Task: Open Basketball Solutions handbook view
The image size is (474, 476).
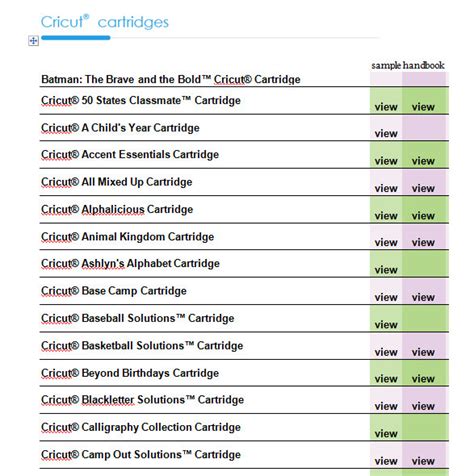Action: pos(423,352)
